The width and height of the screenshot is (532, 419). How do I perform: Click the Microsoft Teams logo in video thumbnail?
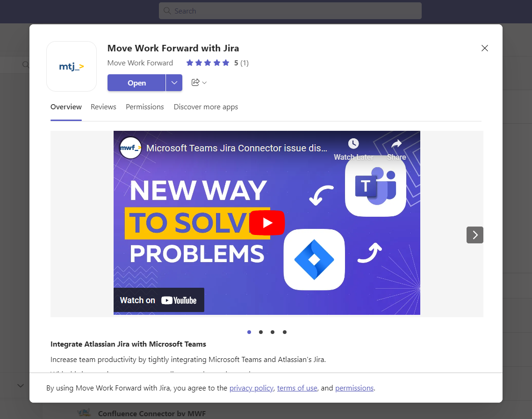375,186
